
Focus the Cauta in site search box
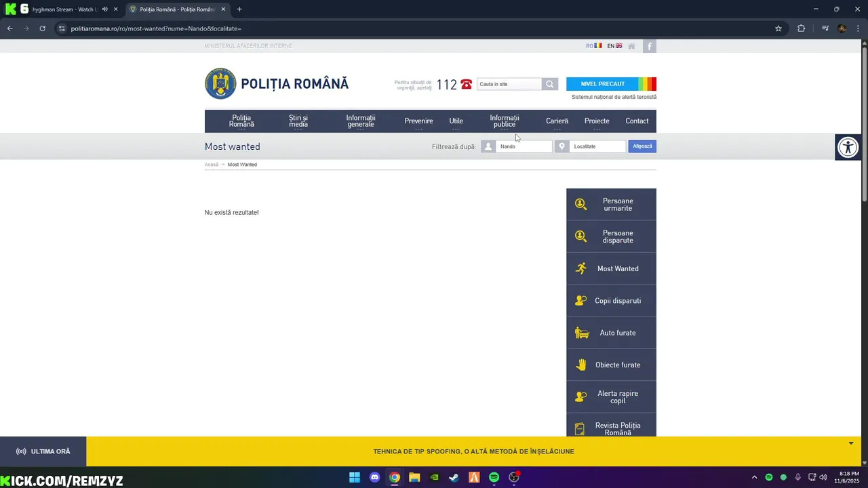point(509,84)
